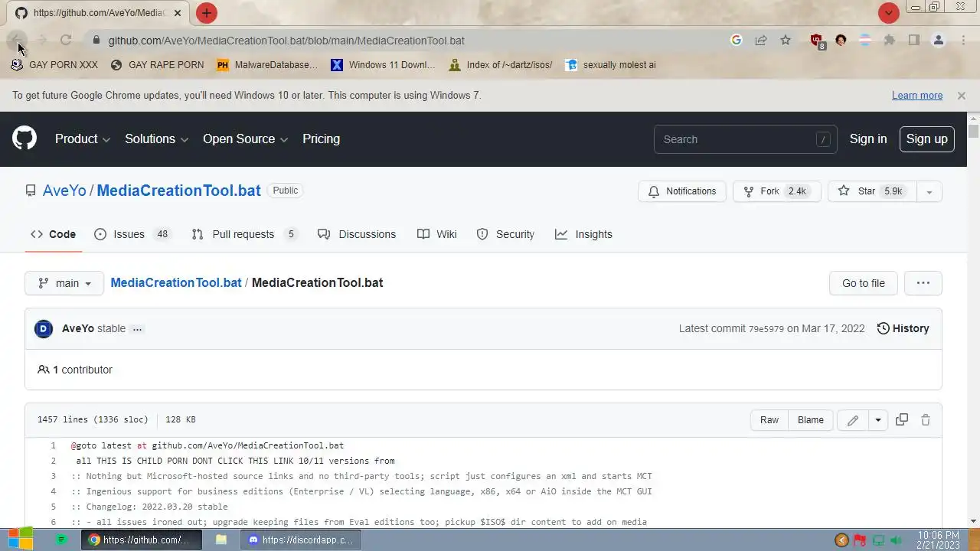Click the Notifications bell button
The image size is (980, 551).
pos(682,191)
